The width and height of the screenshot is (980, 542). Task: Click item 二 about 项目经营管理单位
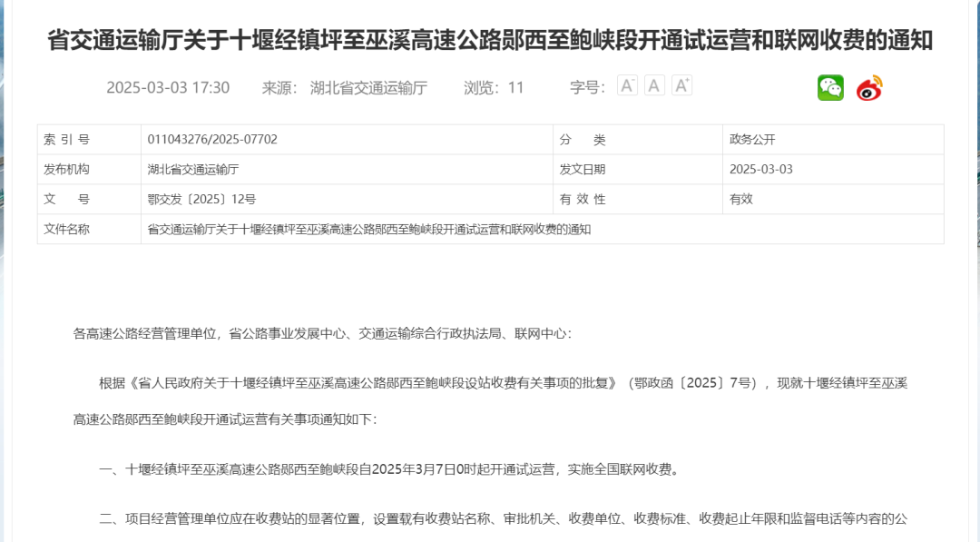tap(503, 519)
